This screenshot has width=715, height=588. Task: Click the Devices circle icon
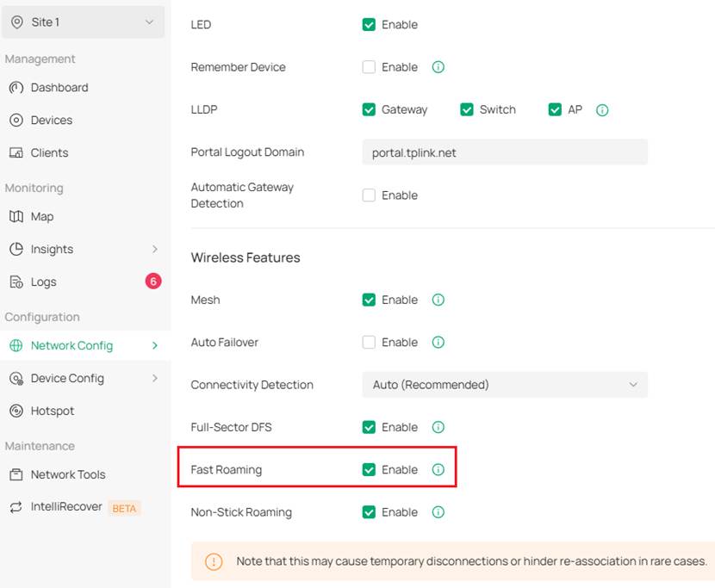[16, 121]
